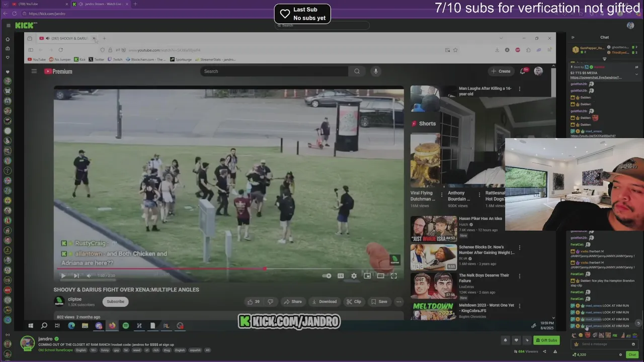Viewport: 644px width, 362px height.
Task: Open the red adblock extension icon
Action: click(x=517, y=50)
